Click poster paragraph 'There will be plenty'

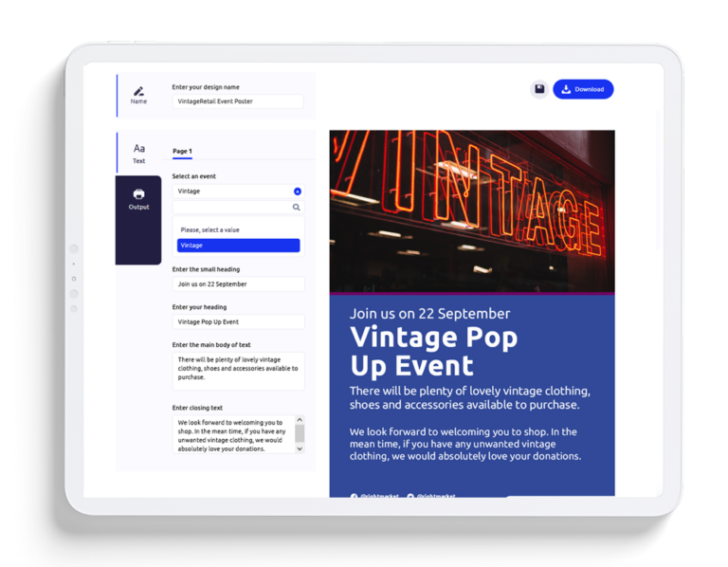click(x=470, y=397)
